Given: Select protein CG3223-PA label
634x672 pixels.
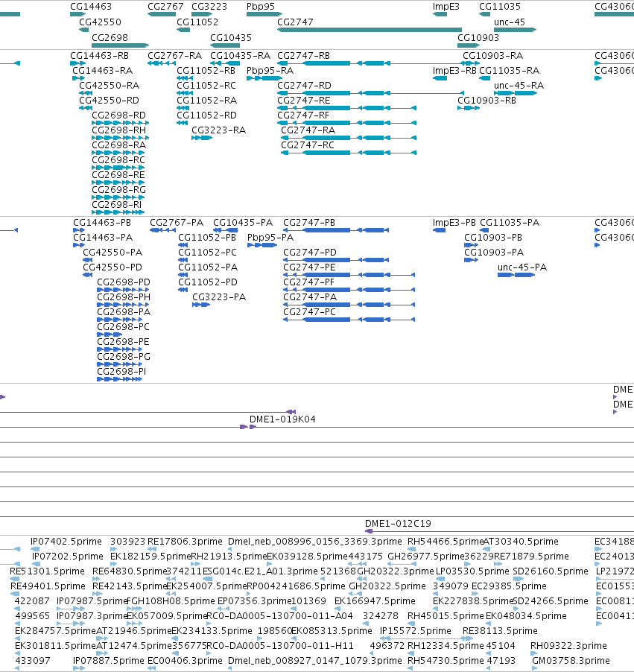Looking at the screenshot, I should [219, 297].
